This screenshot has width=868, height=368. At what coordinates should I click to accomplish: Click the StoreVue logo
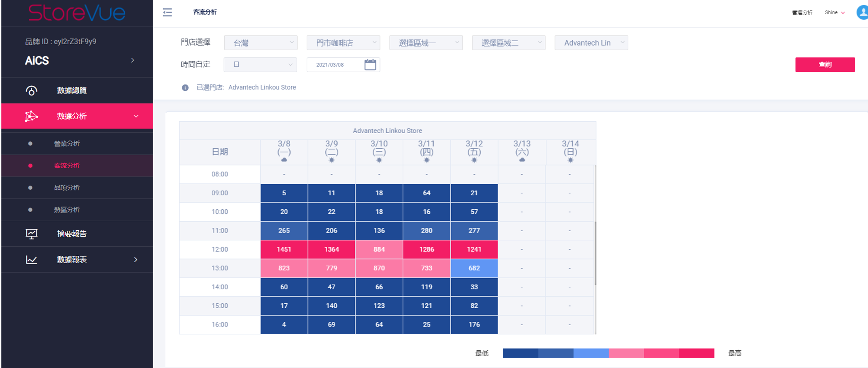(x=77, y=13)
